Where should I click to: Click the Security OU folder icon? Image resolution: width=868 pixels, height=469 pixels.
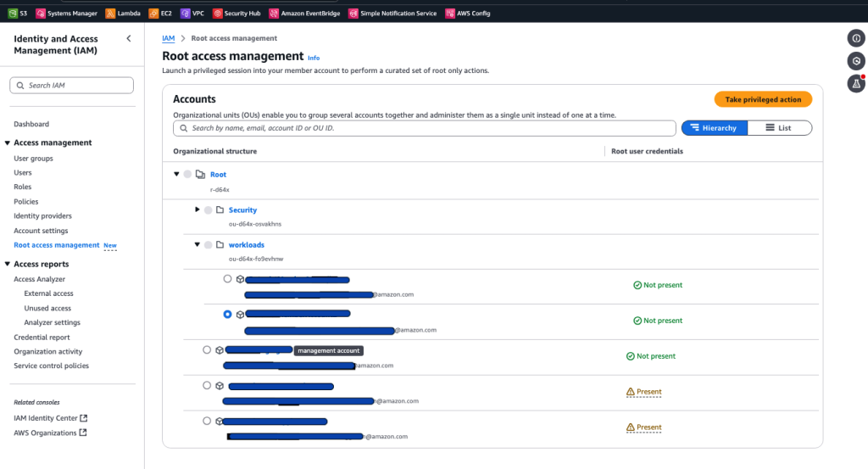[x=220, y=209]
